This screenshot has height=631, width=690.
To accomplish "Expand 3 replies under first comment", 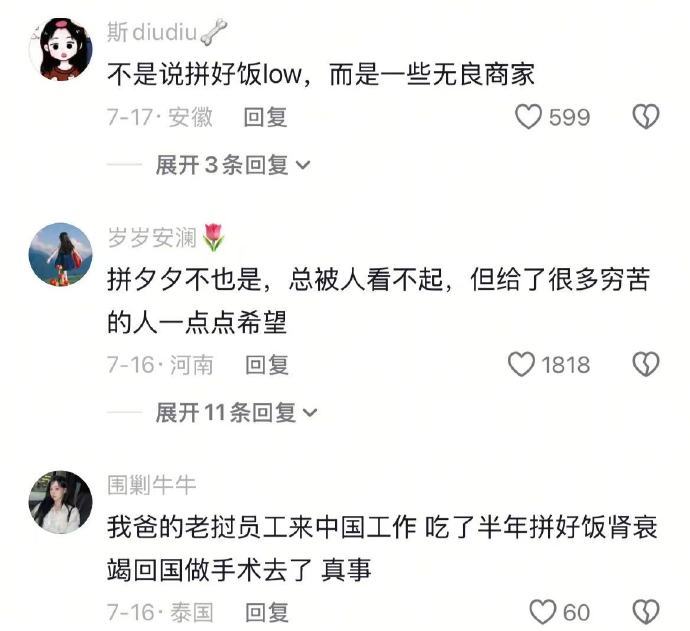I will click(x=233, y=165).
